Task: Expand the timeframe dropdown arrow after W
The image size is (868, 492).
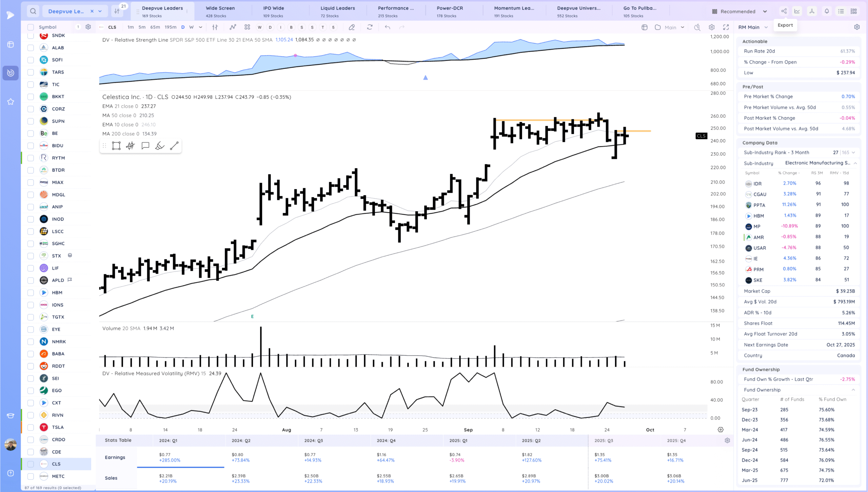Action: (200, 27)
